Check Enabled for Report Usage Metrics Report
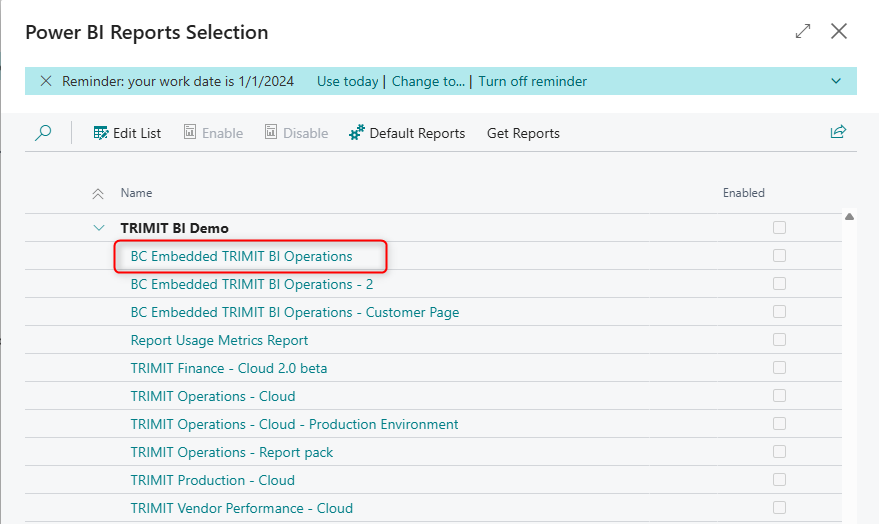Screen dimensions: 879x524 779,340
